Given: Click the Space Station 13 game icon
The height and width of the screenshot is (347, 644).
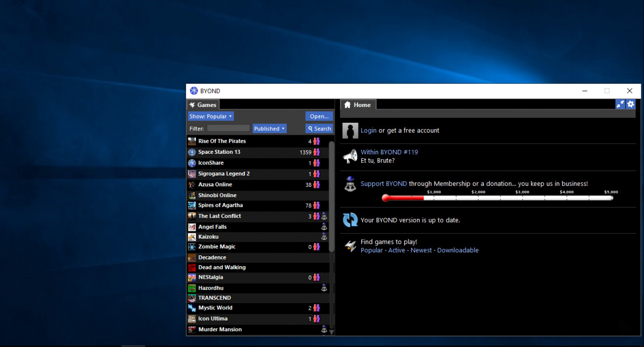Looking at the screenshot, I should coord(192,152).
